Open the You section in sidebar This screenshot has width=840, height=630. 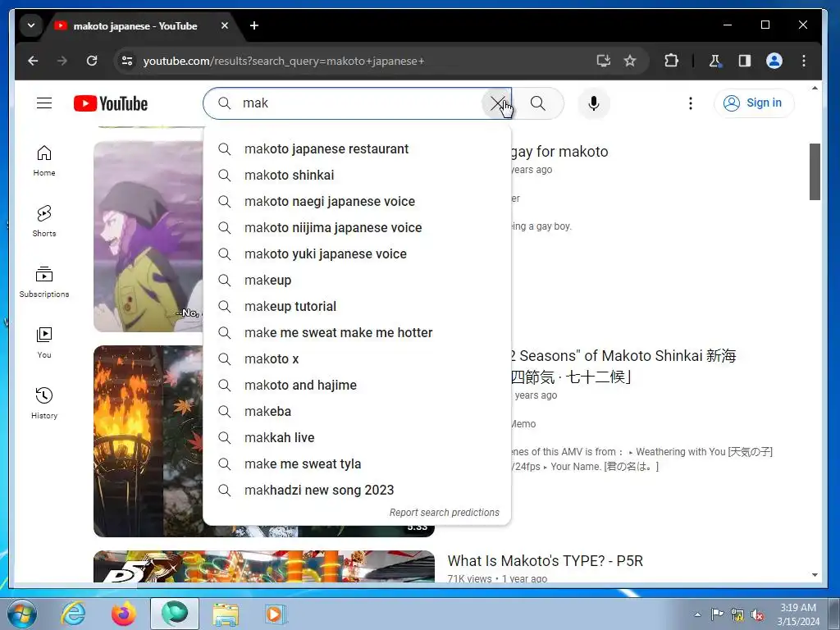tap(44, 343)
